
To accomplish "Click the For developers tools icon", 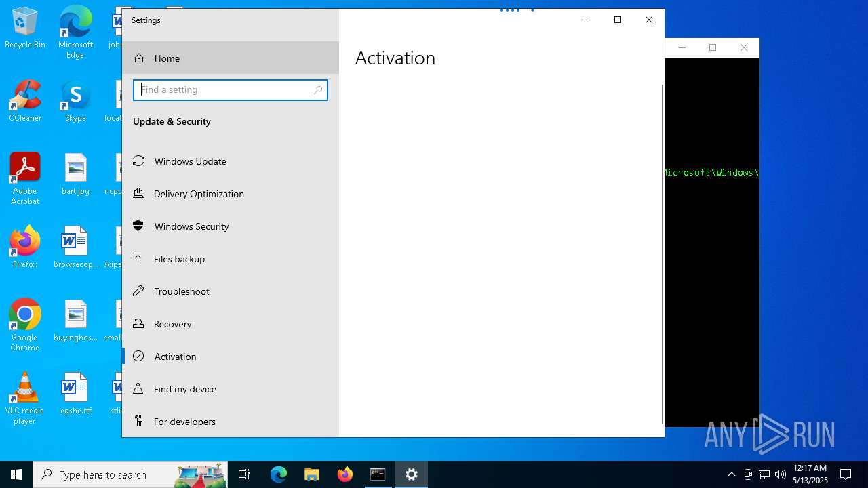I will (138, 421).
